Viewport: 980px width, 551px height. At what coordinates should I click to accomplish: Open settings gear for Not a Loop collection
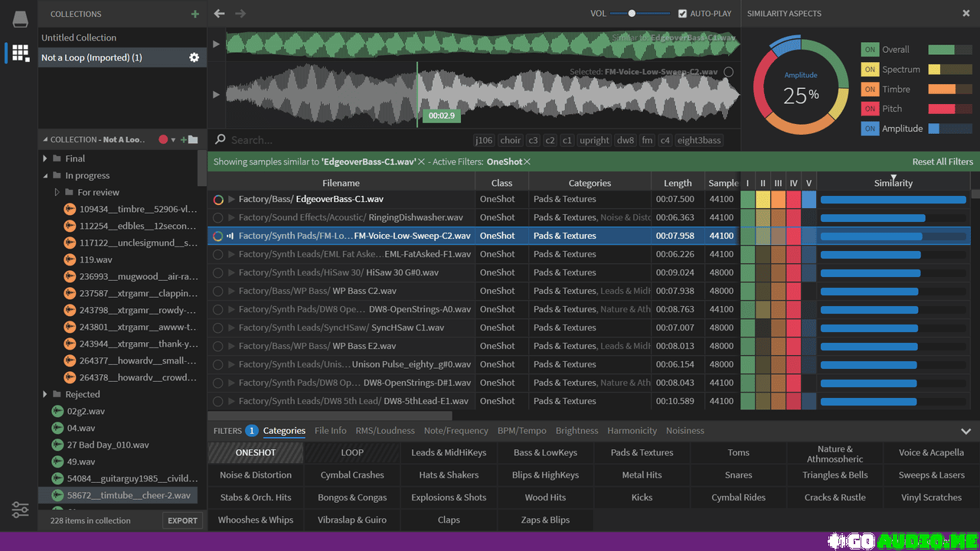(194, 57)
